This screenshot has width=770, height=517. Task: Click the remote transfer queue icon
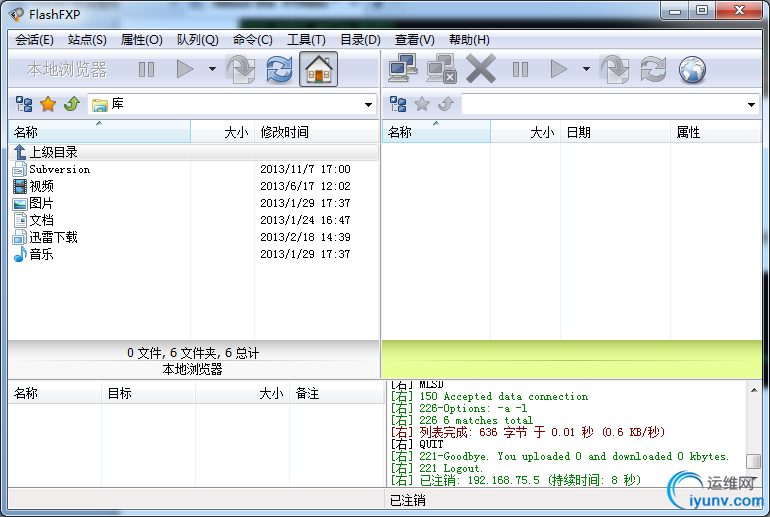[614, 69]
